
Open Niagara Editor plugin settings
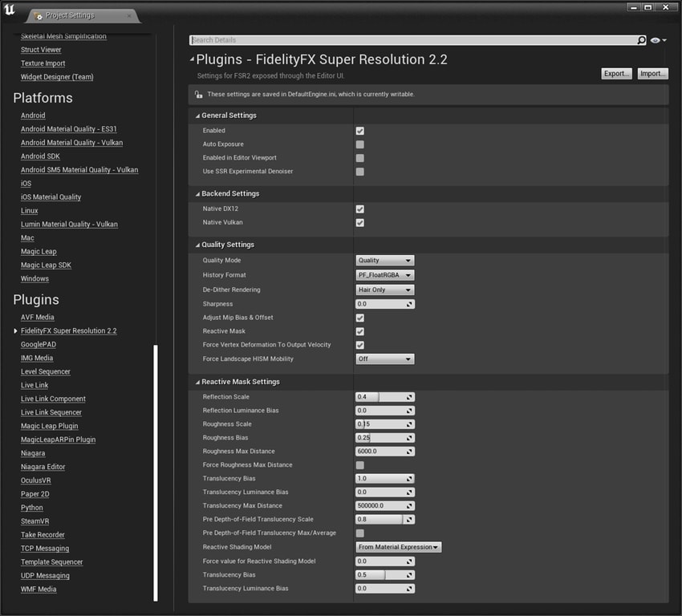[43, 467]
